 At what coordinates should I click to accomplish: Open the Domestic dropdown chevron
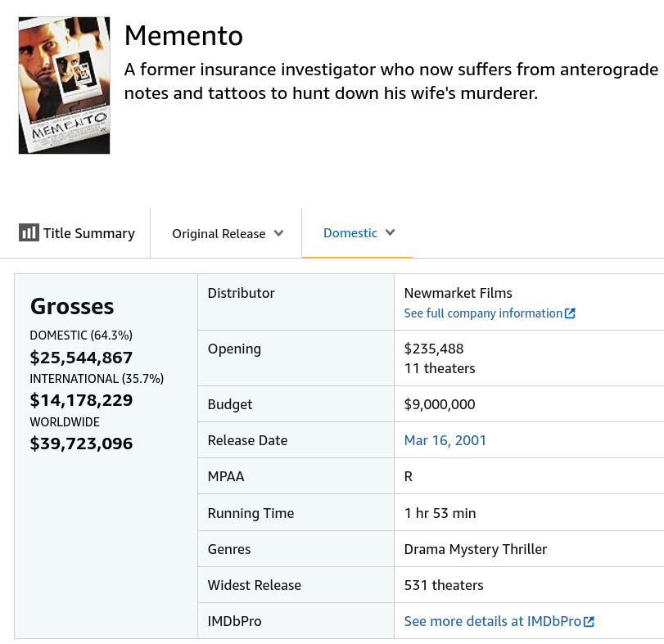(391, 232)
